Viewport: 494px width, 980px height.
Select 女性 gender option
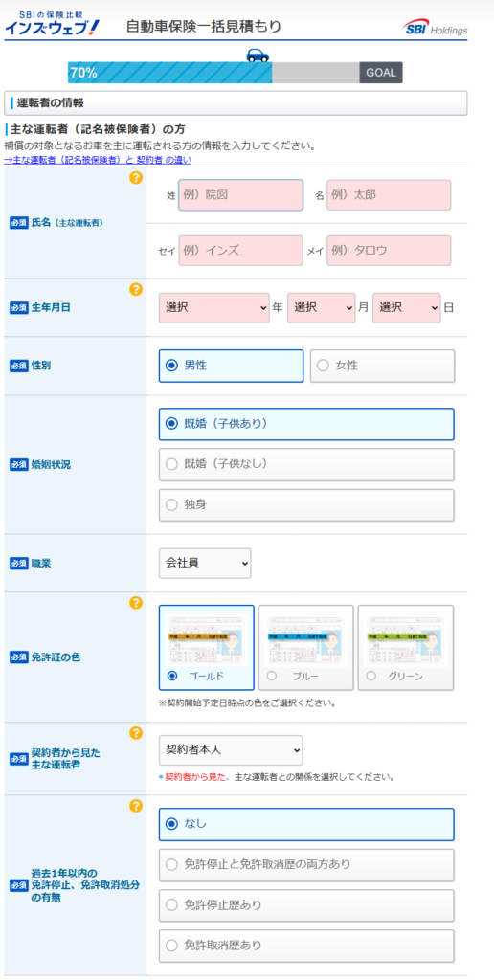click(x=383, y=366)
